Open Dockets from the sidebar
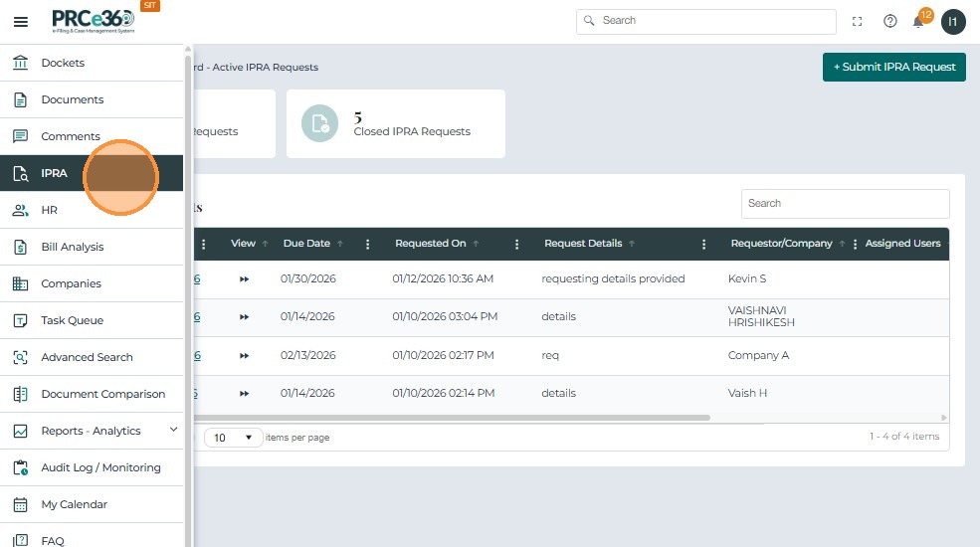The image size is (980, 547). click(63, 63)
